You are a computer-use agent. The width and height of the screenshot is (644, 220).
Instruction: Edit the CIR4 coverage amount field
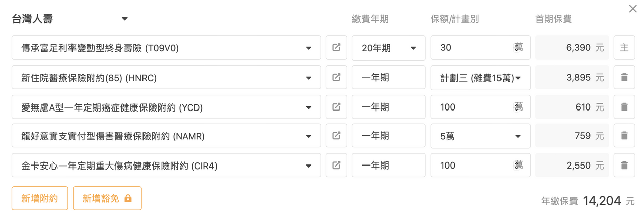coord(473,165)
